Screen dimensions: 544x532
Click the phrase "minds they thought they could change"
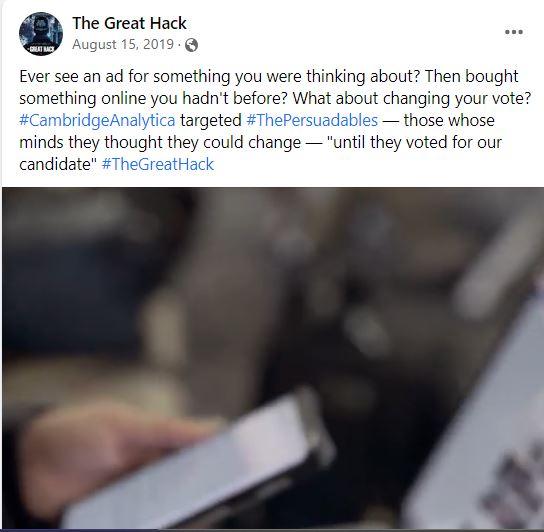[160, 142]
